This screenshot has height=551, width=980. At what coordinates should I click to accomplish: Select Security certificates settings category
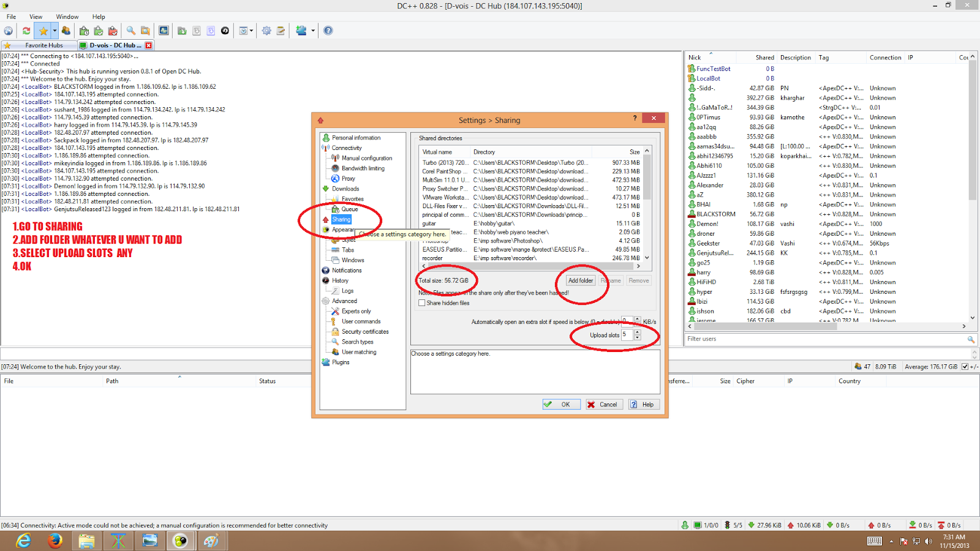(365, 332)
